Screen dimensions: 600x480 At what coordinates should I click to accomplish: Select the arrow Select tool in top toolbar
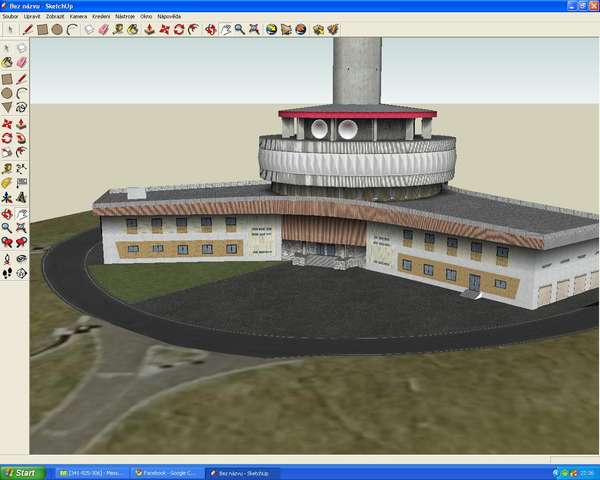10,29
